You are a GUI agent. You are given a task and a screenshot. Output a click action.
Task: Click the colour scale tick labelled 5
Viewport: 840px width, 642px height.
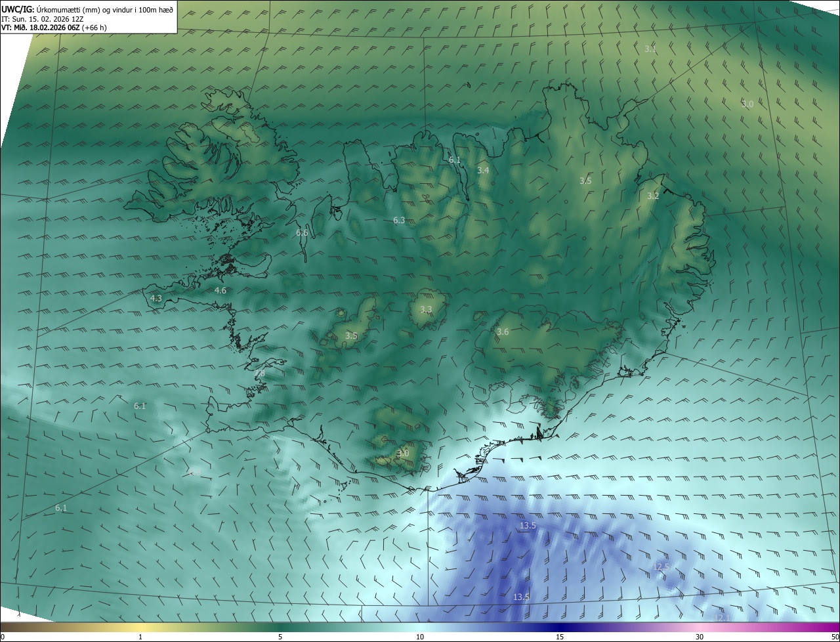(280, 637)
